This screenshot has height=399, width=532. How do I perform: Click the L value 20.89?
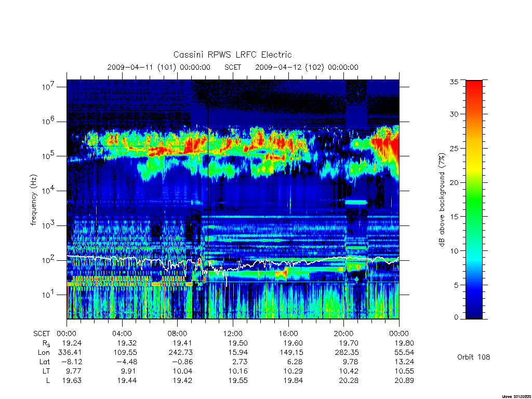[x=404, y=381]
